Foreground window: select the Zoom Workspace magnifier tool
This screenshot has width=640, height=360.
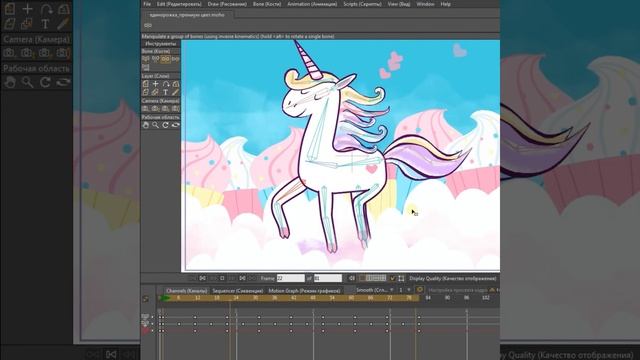tap(156, 125)
